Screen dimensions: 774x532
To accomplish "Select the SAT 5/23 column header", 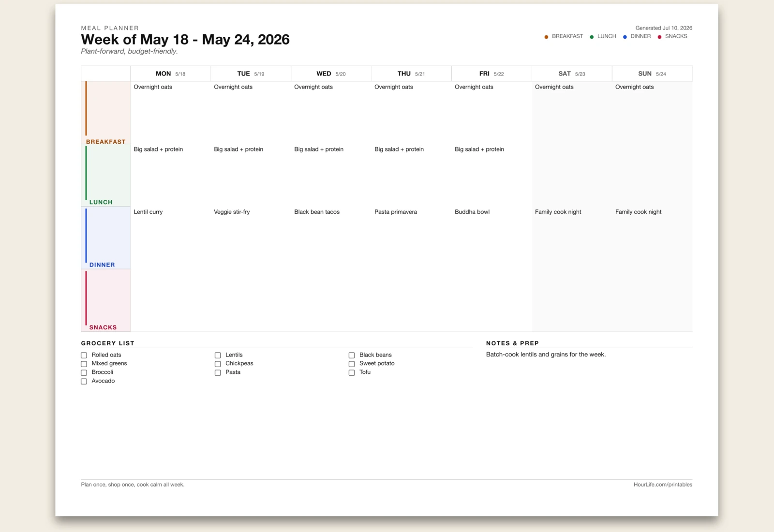I will click(x=572, y=74).
